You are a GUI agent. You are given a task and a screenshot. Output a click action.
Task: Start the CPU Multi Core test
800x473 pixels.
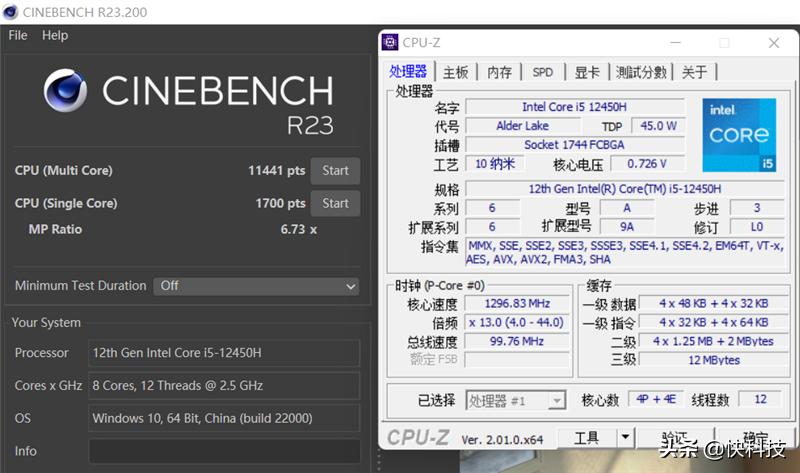tap(335, 170)
